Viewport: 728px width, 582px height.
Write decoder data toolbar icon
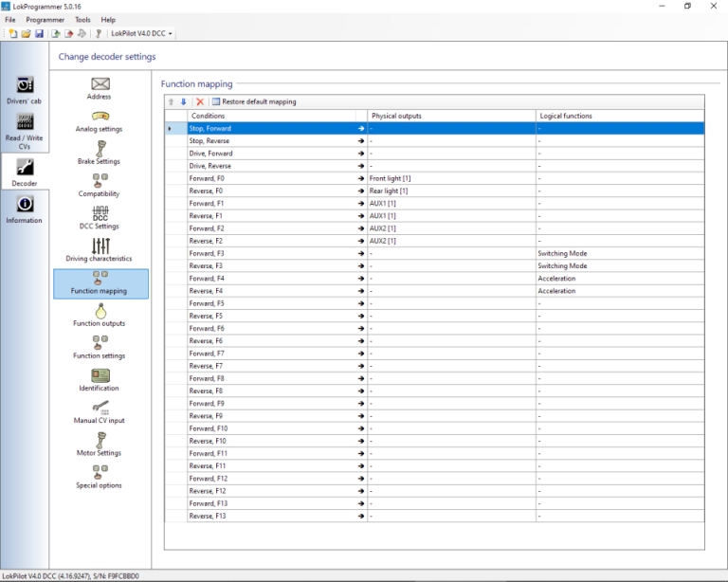(68, 33)
